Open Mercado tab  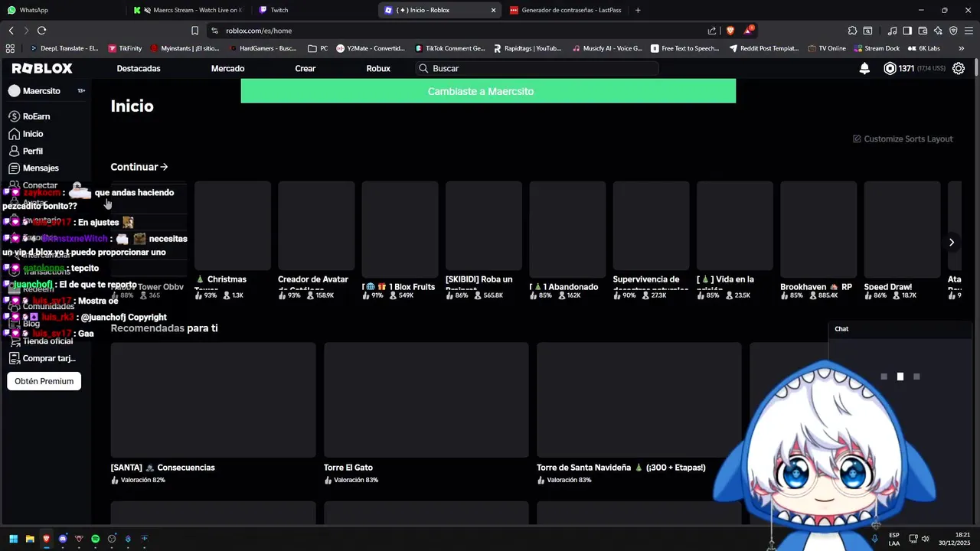[227, 68]
